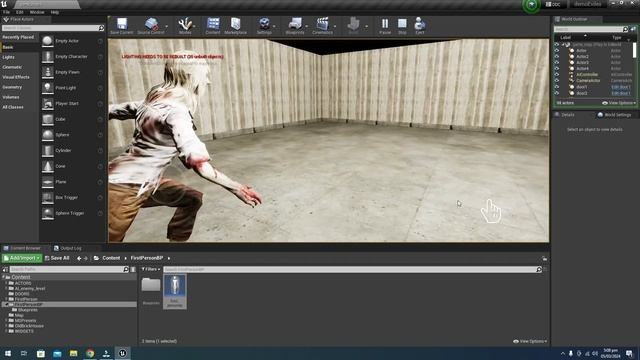
Task: Click the Eject toolbar button
Action: click(x=420, y=26)
